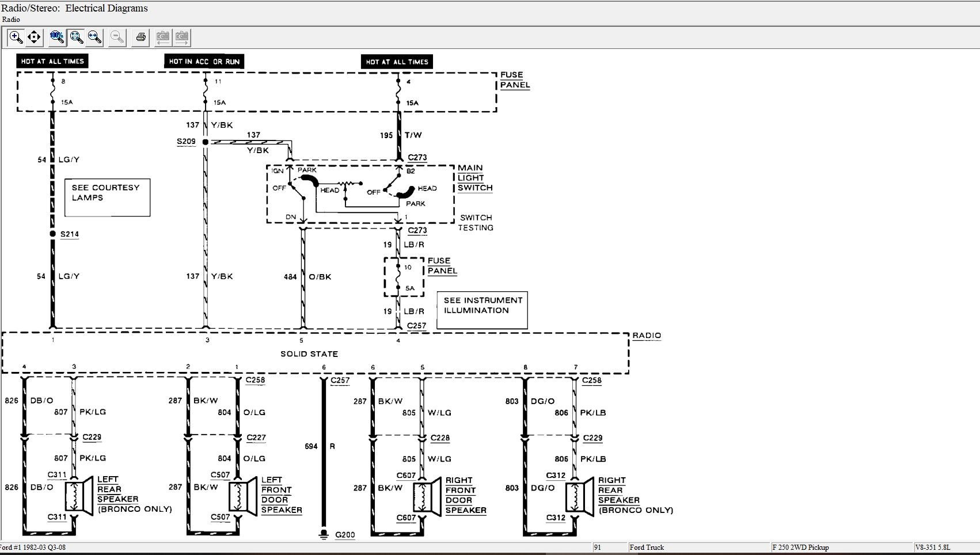Open the SEE INSTRUMENT ILLUMINATION reference box
Screen dimensions: 980x555
481,310
